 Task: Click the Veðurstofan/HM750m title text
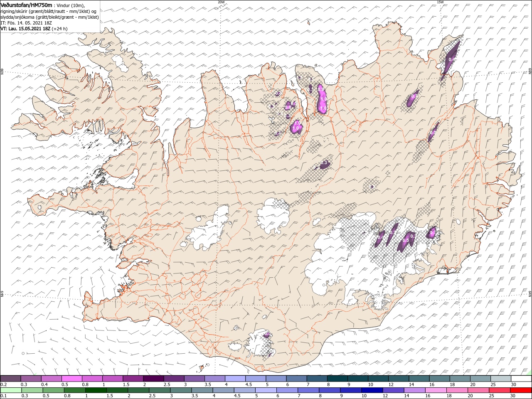pos(27,5)
